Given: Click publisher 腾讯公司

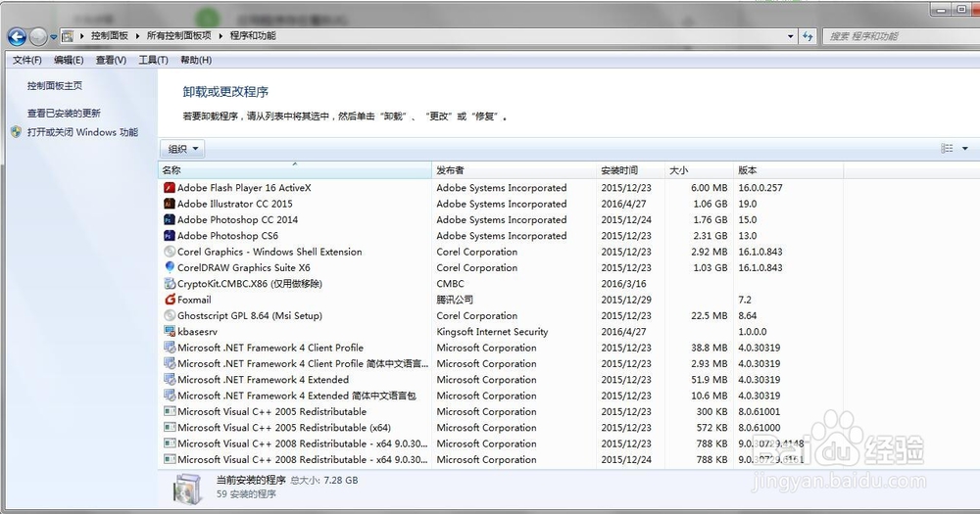Looking at the screenshot, I should tap(455, 300).
